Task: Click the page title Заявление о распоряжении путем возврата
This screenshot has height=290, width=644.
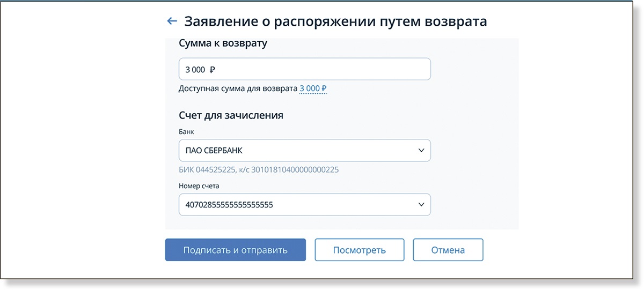Action: coord(335,21)
